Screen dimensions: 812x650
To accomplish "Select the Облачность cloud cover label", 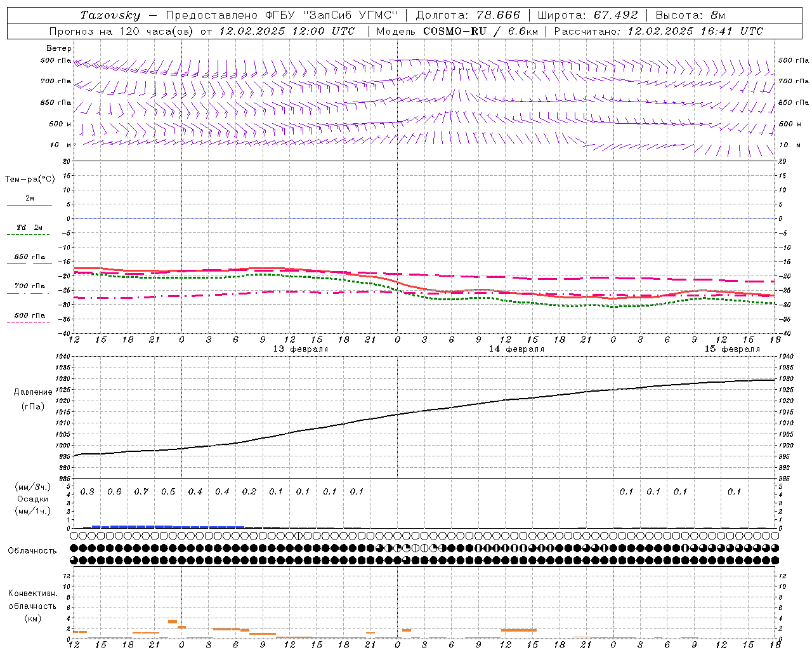I will tap(32, 551).
